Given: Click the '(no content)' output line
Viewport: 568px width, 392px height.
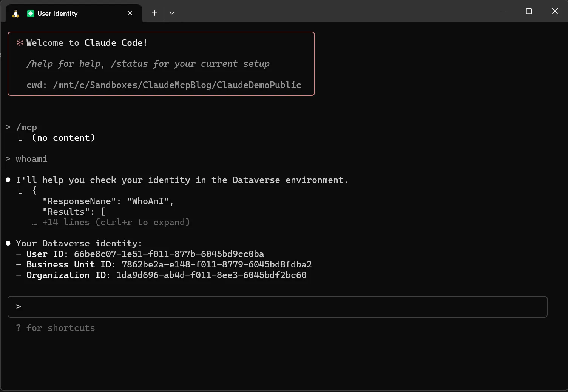Looking at the screenshot, I should pyautogui.click(x=63, y=138).
